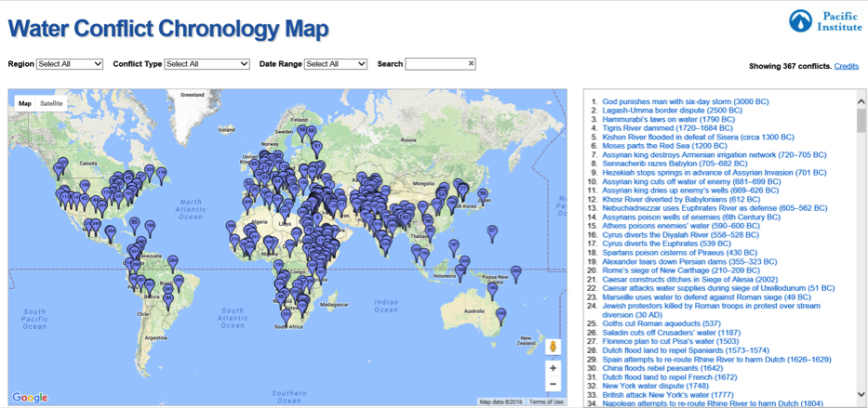
Task: Select map marker 61 in western Russia
Action: (x=316, y=149)
